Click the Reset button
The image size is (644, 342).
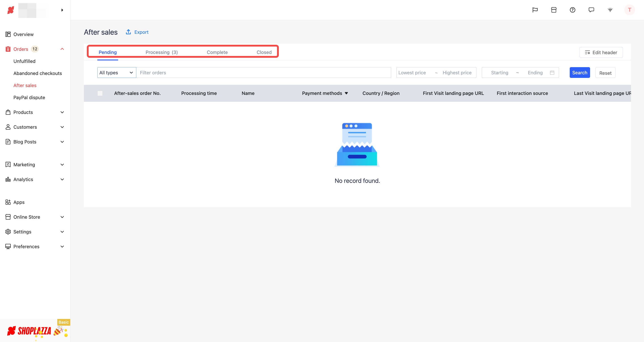pos(605,73)
